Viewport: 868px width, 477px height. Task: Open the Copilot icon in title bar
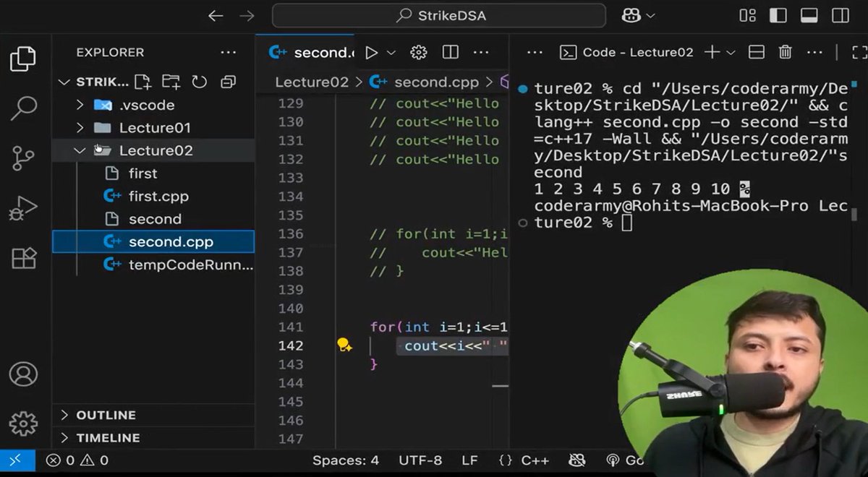tap(629, 15)
